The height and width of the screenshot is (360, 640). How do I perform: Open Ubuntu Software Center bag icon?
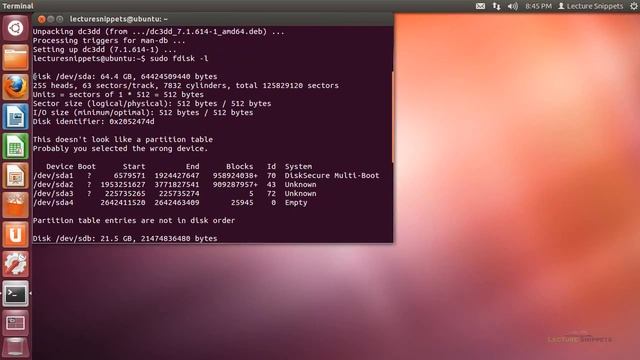pos(16,205)
